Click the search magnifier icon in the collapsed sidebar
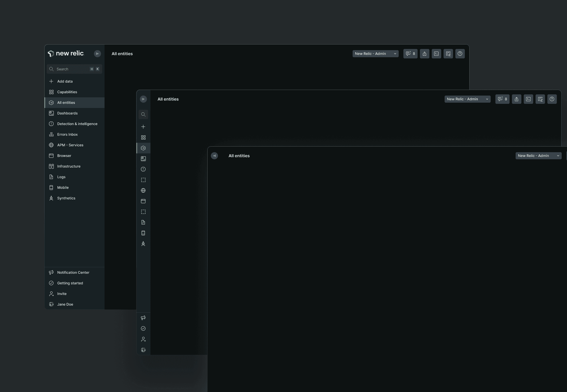Image resolution: width=567 pixels, height=392 pixels. 143,114
